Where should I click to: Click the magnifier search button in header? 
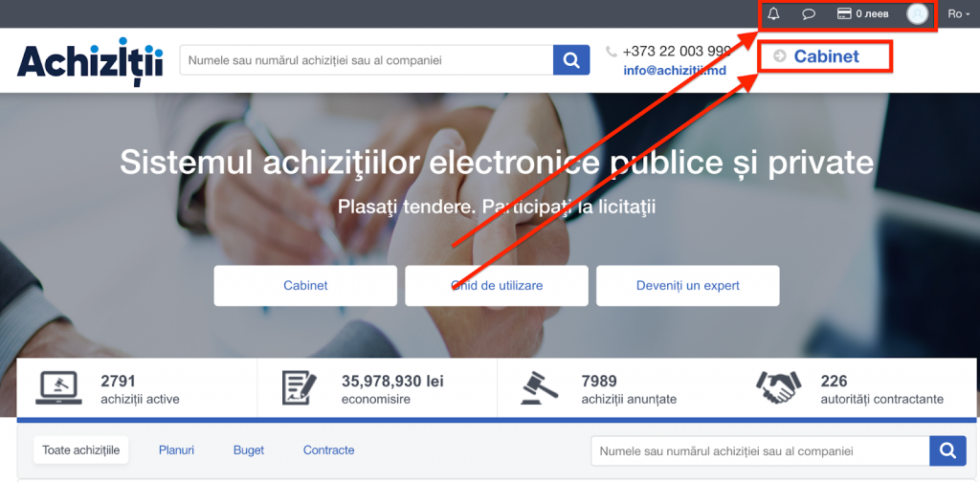[571, 60]
